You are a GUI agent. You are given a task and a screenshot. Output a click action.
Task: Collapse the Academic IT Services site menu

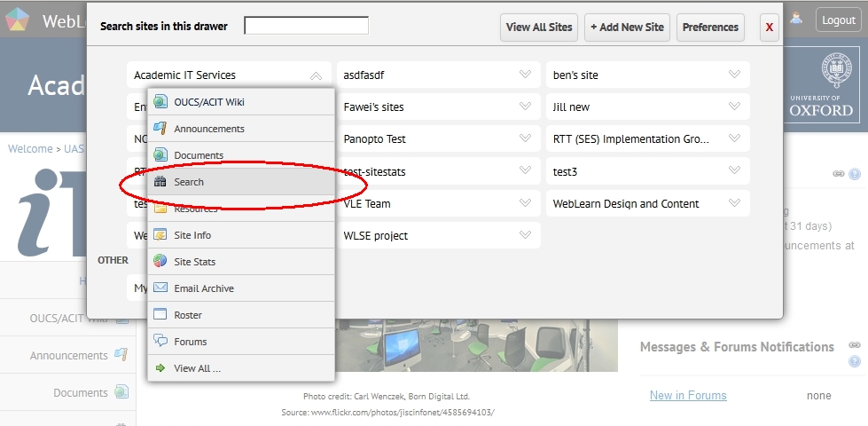click(x=316, y=75)
